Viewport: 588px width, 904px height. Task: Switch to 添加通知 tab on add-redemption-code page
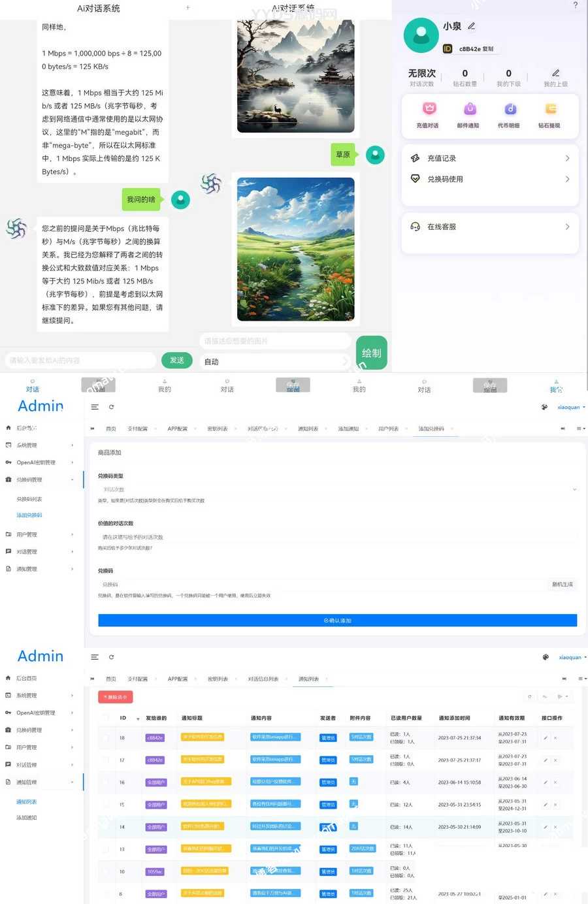(x=348, y=429)
